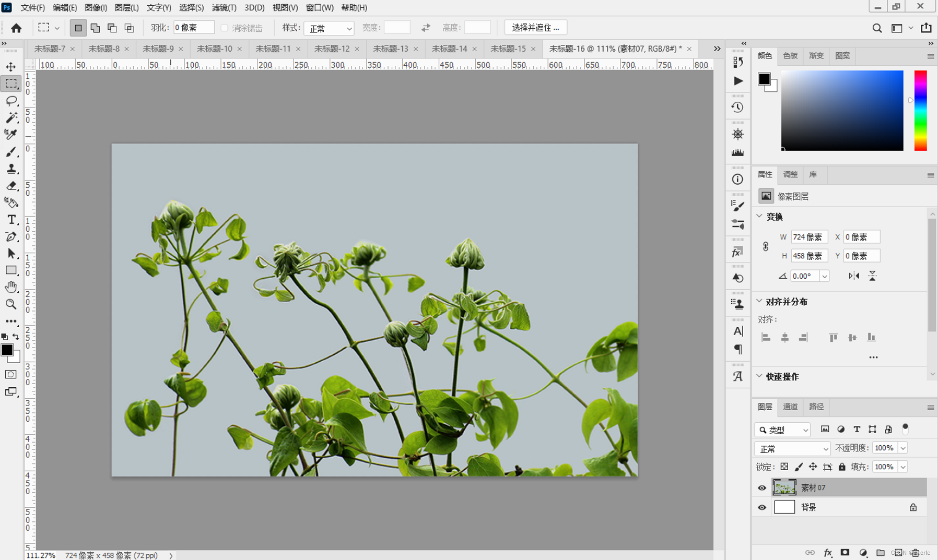The image size is (938, 560).
Task: Toggle the anti-alias (消除锯齿) checkbox
Action: click(225, 28)
